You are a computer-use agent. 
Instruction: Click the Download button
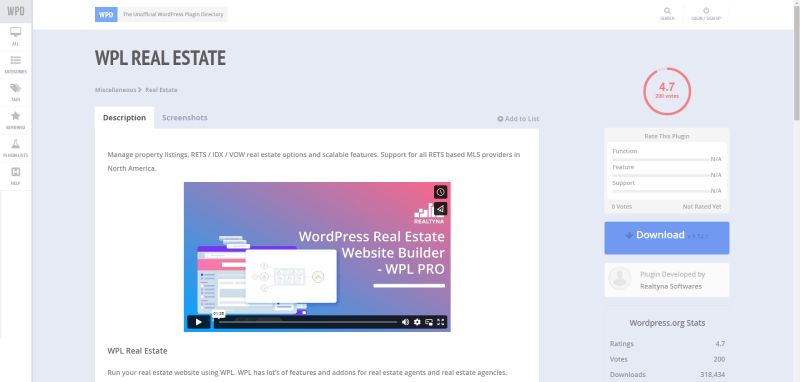pos(667,238)
